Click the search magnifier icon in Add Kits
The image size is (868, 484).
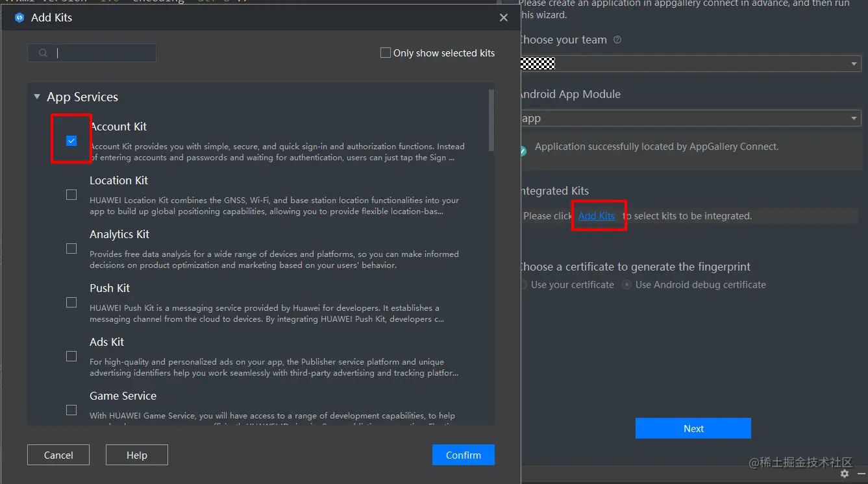click(43, 53)
